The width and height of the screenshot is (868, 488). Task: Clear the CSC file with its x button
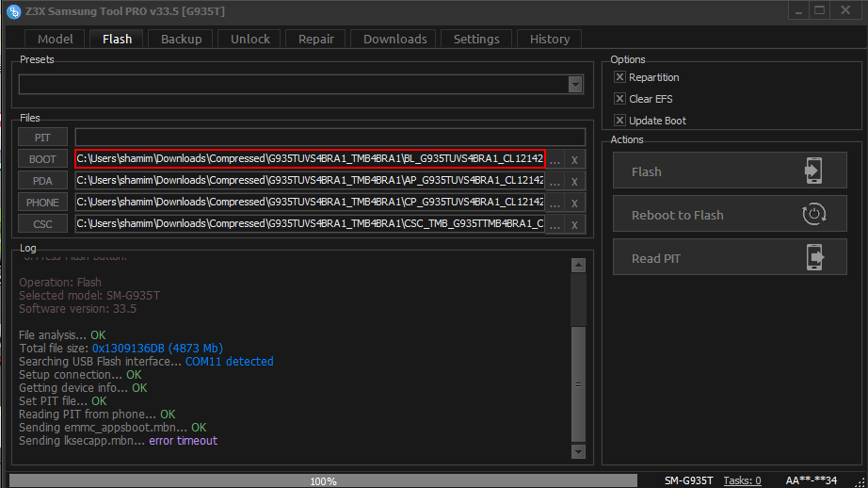[x=574, y=224]
